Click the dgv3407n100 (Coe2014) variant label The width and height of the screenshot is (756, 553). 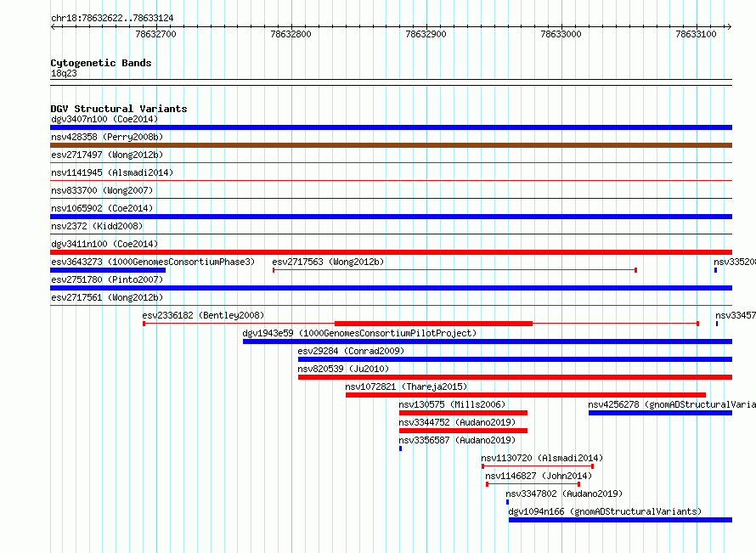(x=104, y=119)
